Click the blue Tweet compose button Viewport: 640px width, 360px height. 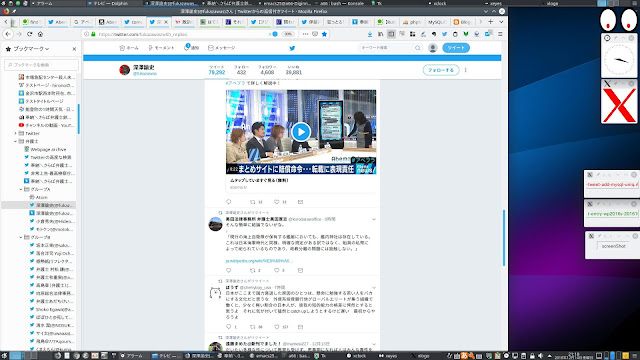[456, 48]
